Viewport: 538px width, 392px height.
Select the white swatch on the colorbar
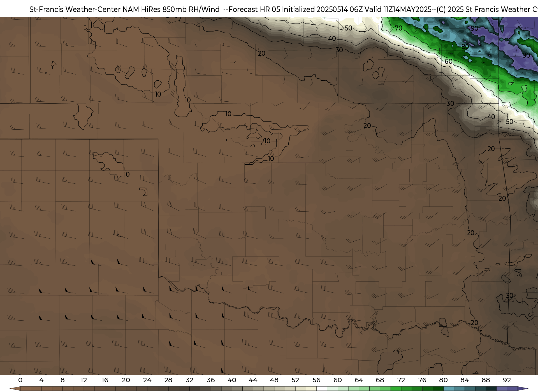(x=322, y=389)
